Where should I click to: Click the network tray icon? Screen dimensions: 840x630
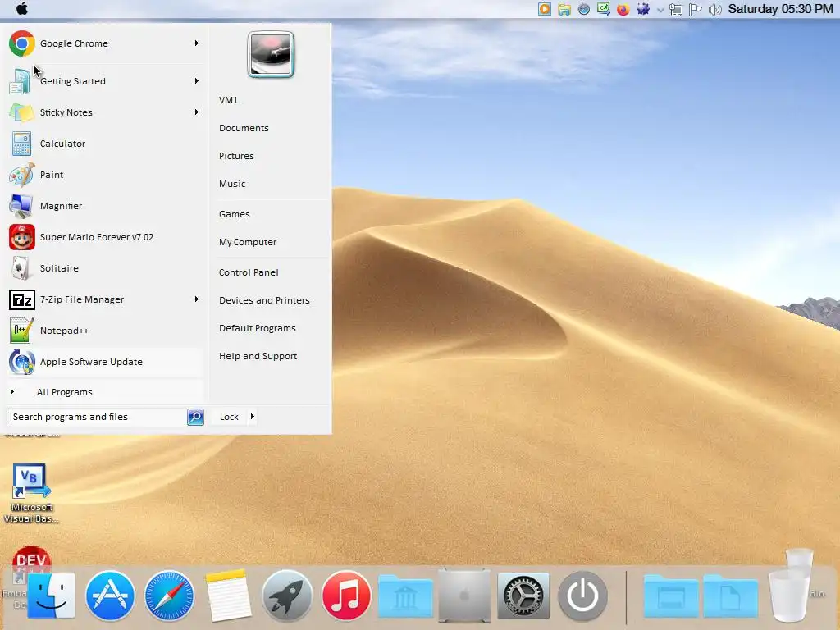[x=676, y=10]
